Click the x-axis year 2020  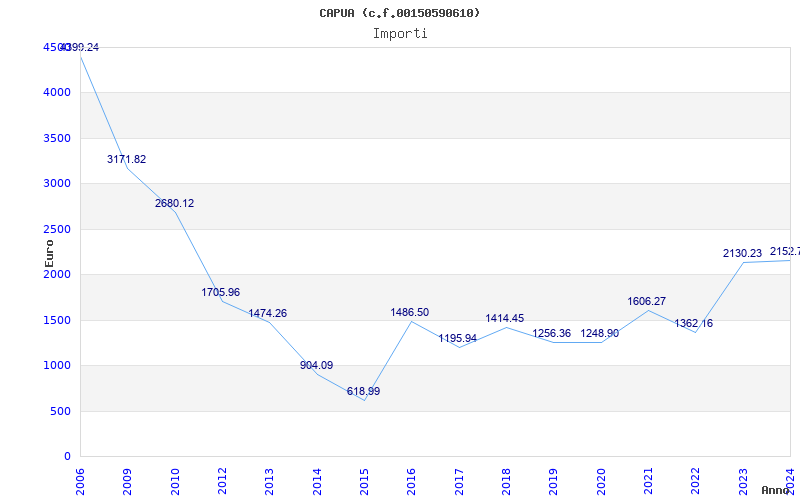pos(601,482)
